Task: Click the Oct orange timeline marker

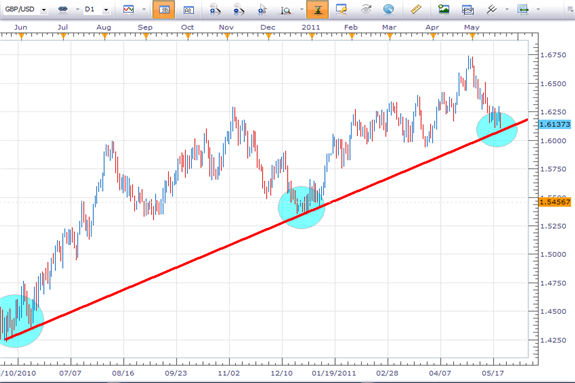Action: (188, 36)
